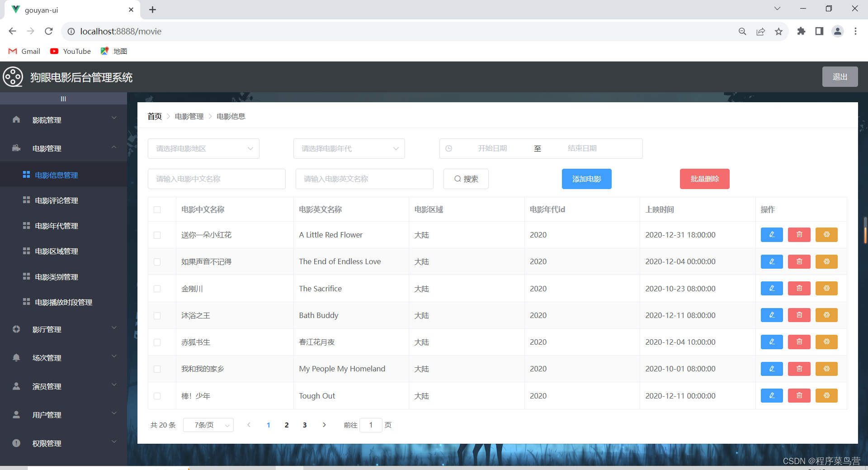Open settings for Tough Out row
This screenshot has height=470, width=868.
(x=826, y=396)
